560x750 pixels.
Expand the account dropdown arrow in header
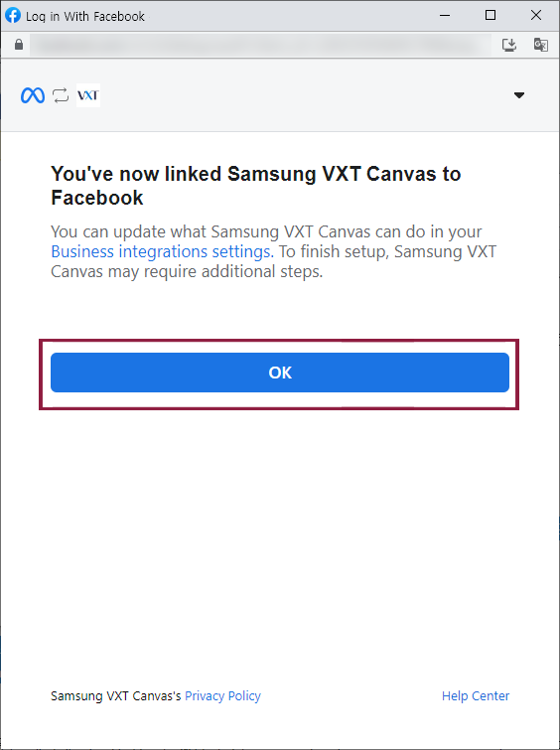click(x=519, y=95)
